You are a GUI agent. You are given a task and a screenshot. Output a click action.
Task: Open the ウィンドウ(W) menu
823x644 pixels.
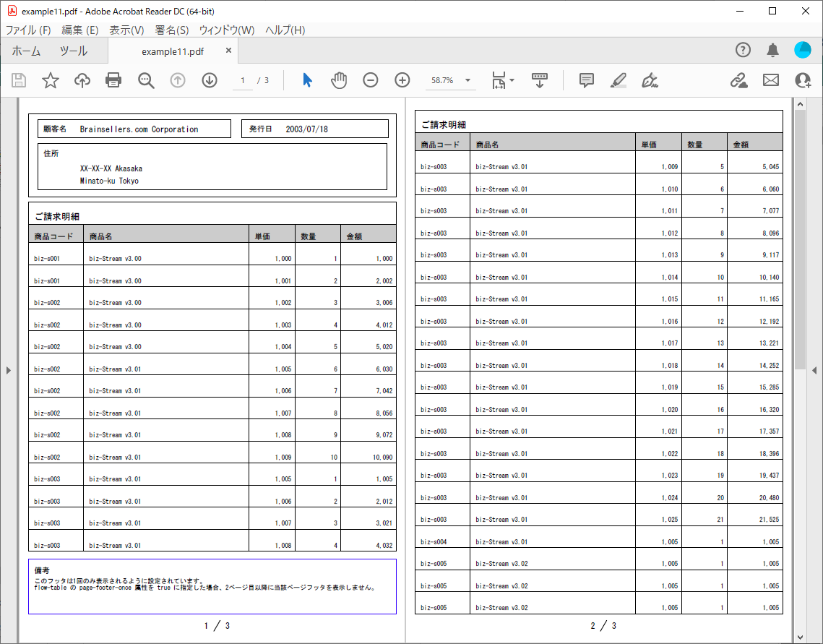227,30
